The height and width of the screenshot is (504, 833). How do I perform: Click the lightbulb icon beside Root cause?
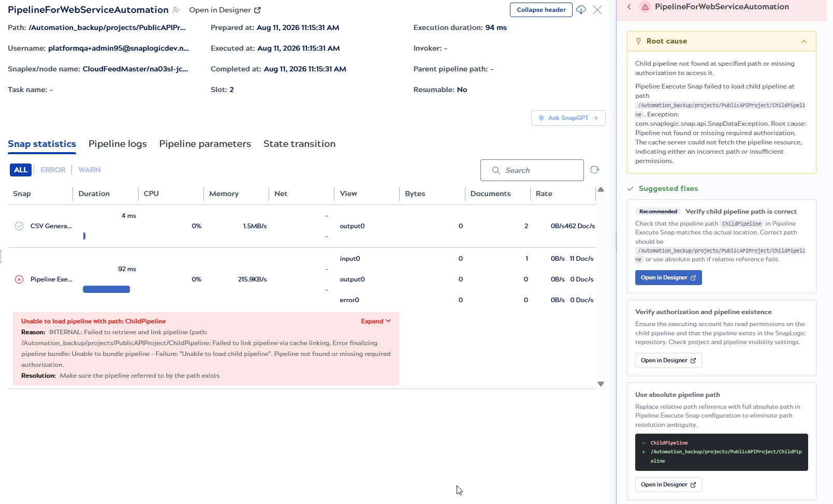(x=638, y=41)
